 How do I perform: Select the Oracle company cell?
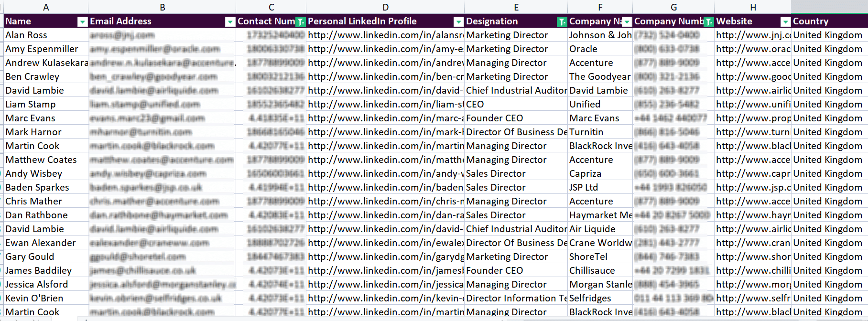click(x=600, y=49)
